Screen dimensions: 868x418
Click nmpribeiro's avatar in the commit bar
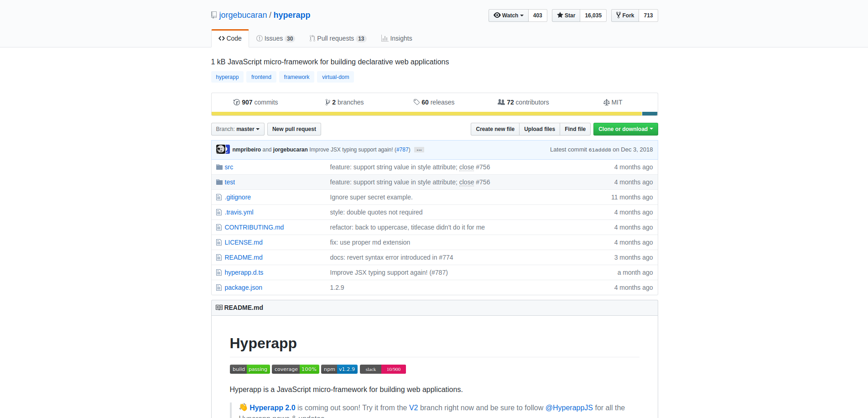pyautogui.click(x=221, y=149)
